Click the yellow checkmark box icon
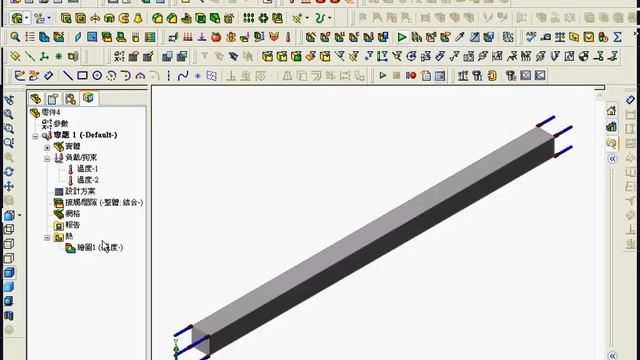The image size is (640, 360). point(589,37)
